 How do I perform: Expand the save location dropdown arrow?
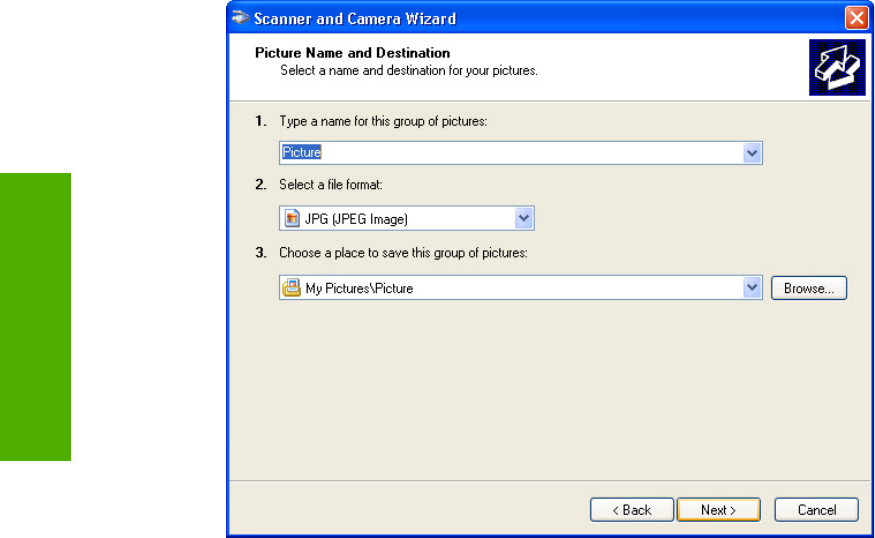(753, 288)
